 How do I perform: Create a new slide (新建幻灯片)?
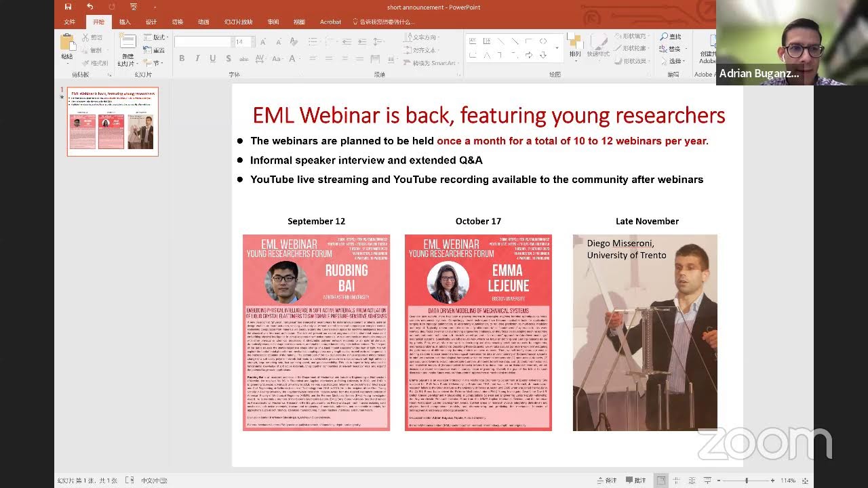pos(127,50)
